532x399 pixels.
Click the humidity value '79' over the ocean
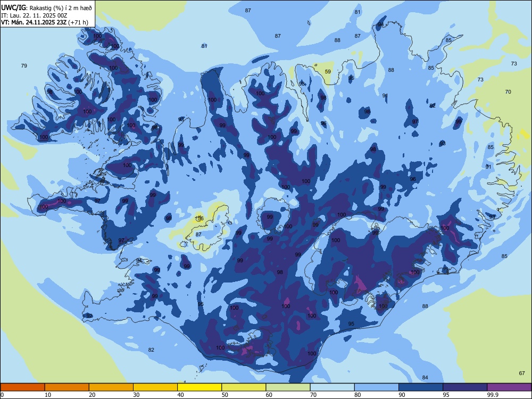24,65
